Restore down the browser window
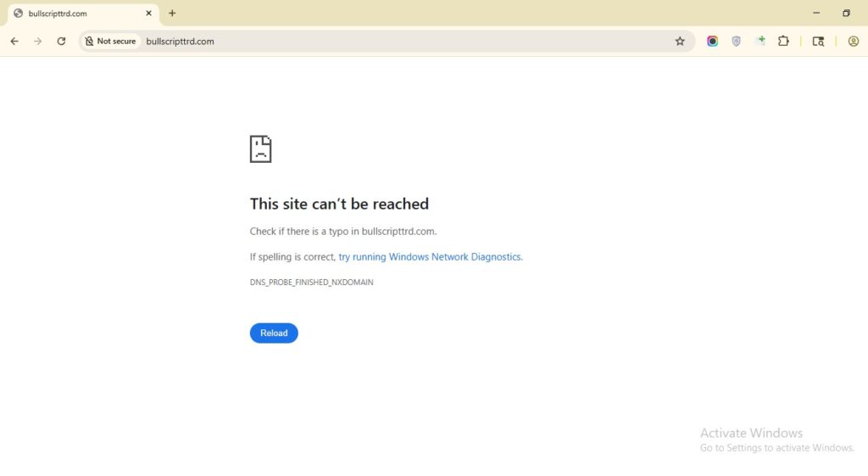868x476 pixels. coord(846,14)
